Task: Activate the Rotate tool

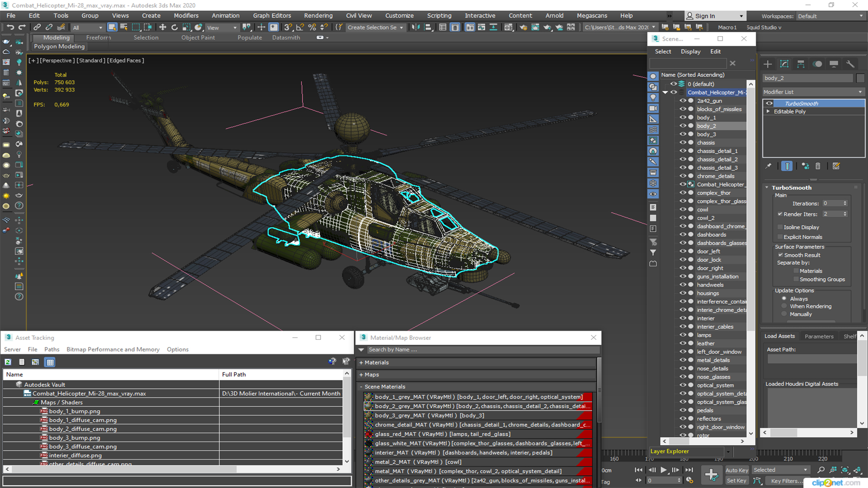Action: [x=175, y=28]
